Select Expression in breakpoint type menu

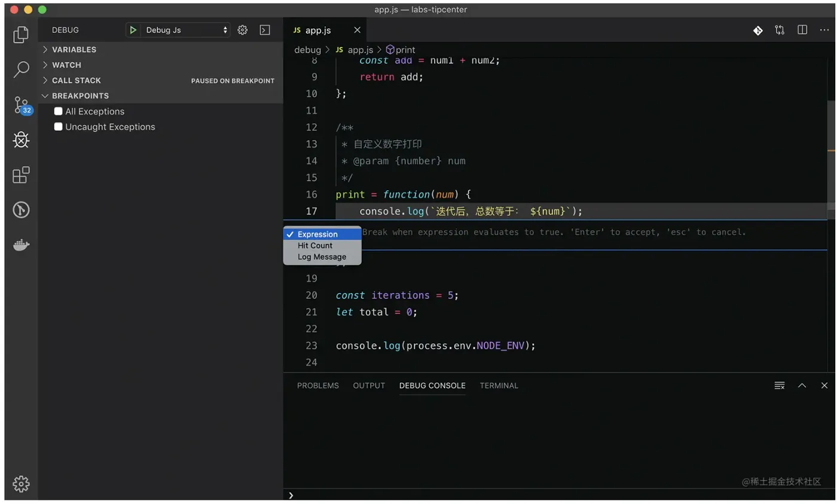pos(322,234)
